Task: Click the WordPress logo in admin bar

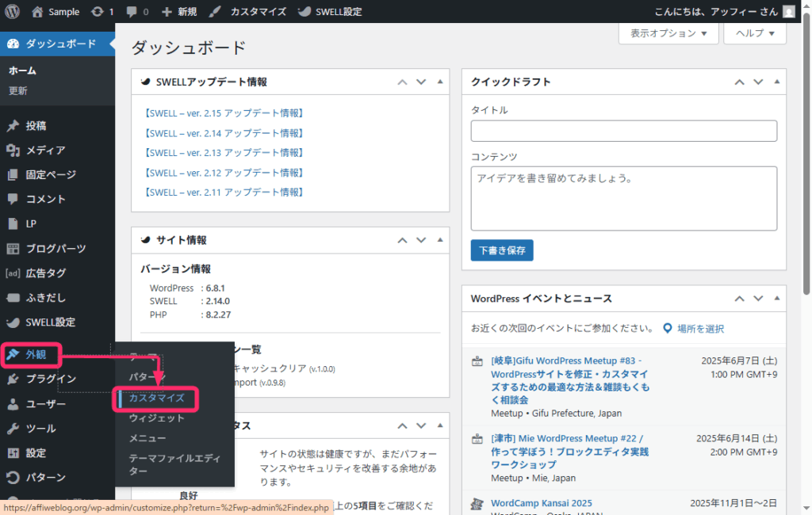Action: pyautogui.click(x=12, y=12)
